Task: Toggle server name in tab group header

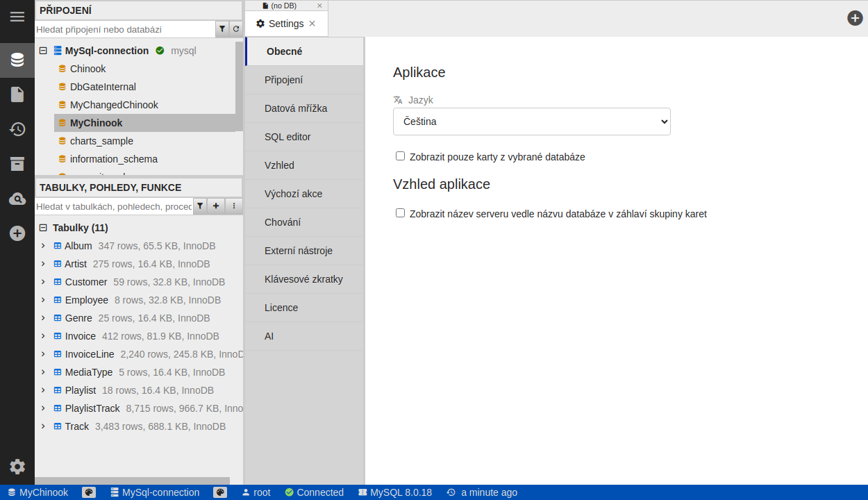Action: [400, 213]
